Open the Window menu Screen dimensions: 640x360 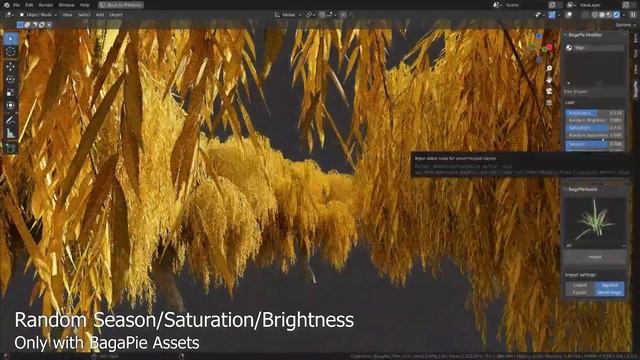pyautogui.click(x=67, y=5)
